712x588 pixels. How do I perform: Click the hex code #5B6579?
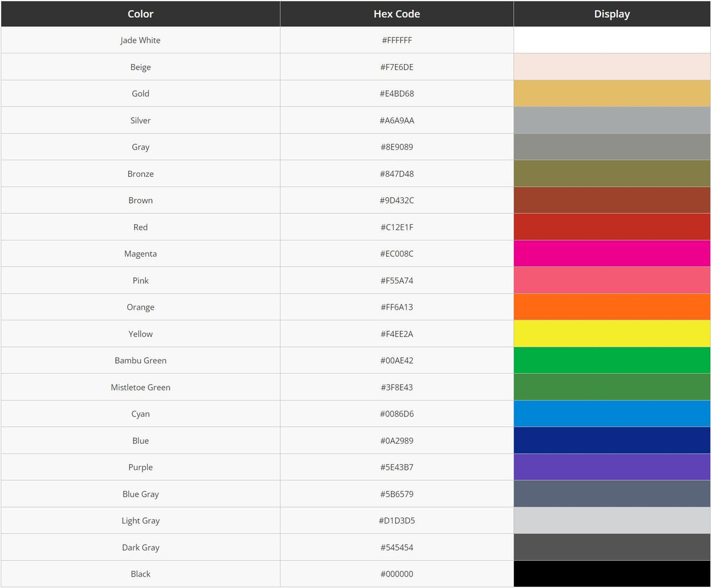tap(397, 494)
